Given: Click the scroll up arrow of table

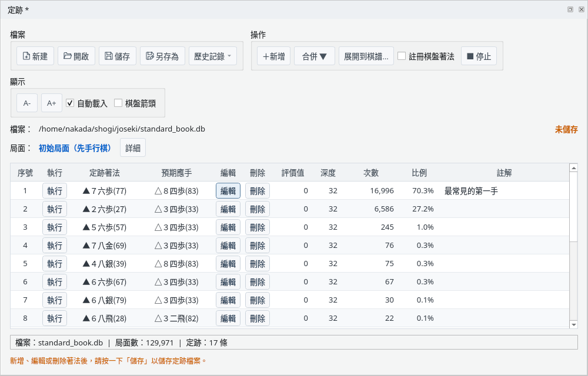Looking at the screenshot, I should pyautogui.click(x=574, y=168).
